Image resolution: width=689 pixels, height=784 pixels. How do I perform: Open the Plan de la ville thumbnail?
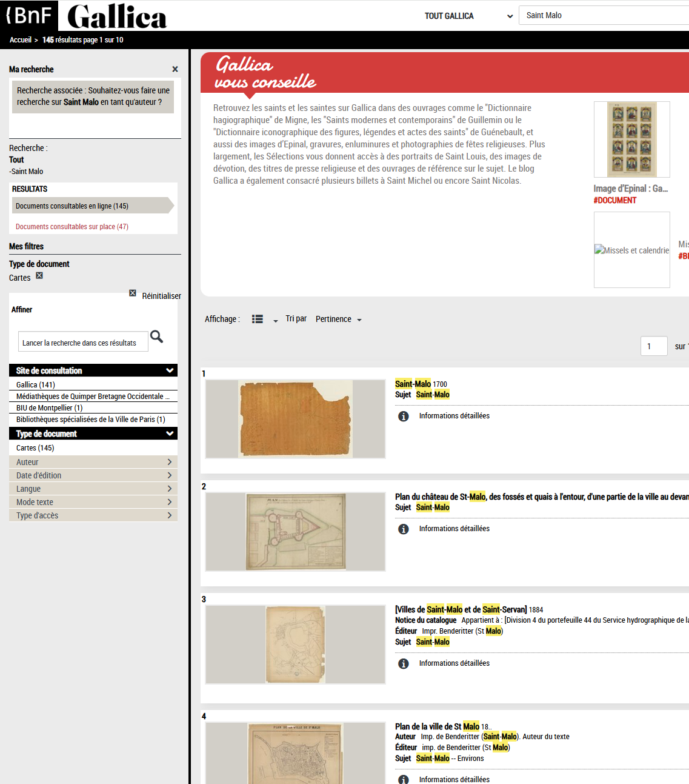(296, 753)
